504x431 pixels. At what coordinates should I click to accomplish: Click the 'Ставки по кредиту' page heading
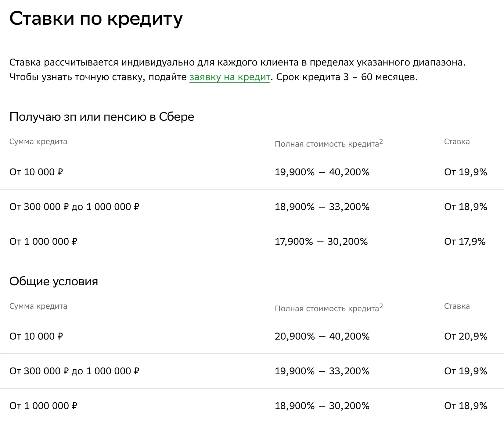tap(96, 19)
